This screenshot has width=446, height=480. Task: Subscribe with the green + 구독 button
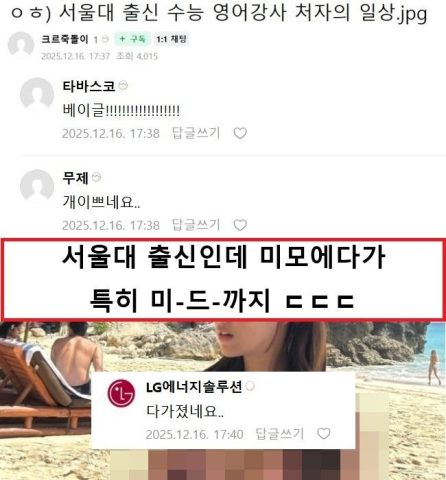click(132, 39)
